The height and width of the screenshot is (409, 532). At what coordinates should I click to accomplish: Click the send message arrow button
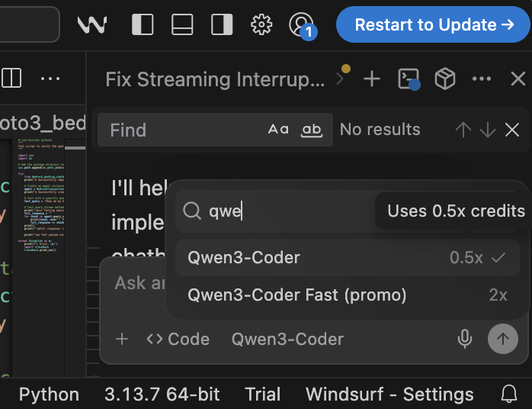tap(503, 339)
